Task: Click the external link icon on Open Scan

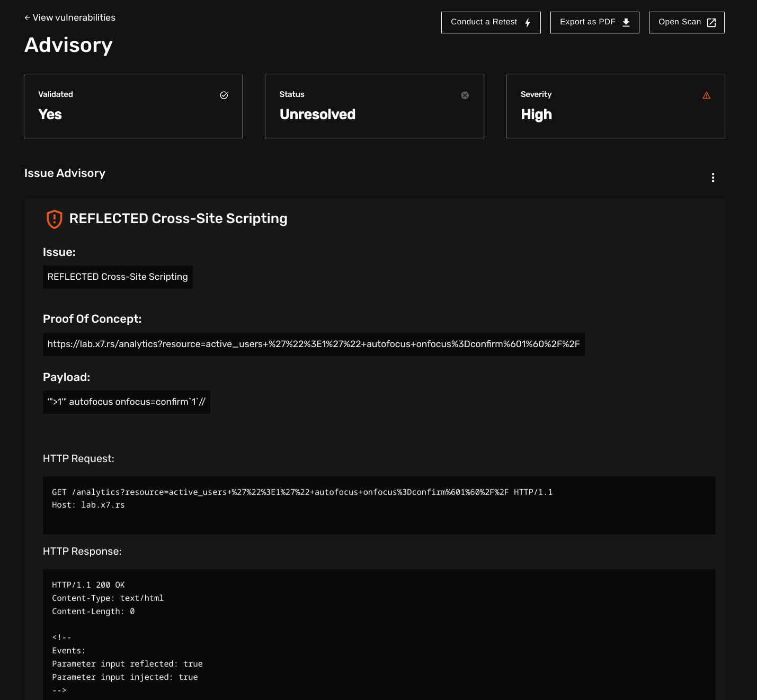Action: click(x=711, y=22)
